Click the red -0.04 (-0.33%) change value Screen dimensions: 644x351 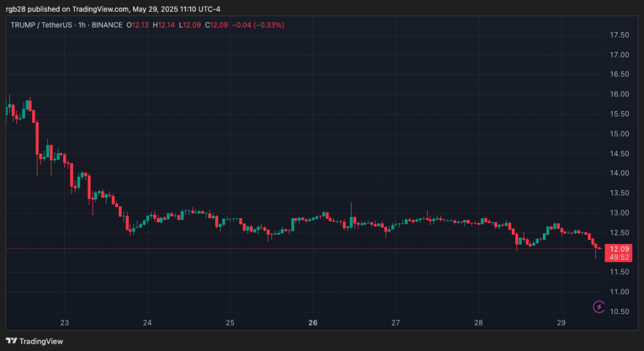(261, 25)
